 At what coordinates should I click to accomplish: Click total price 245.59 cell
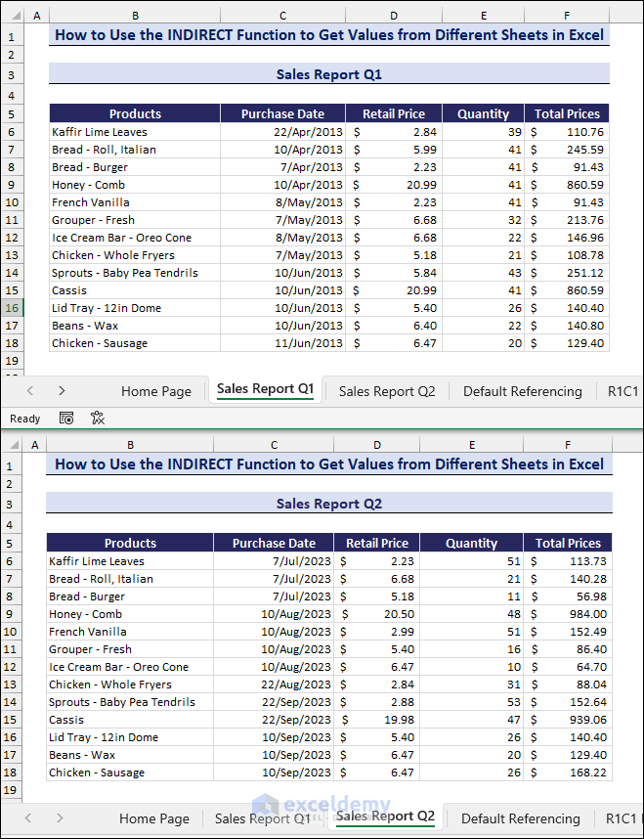(567, 150)
